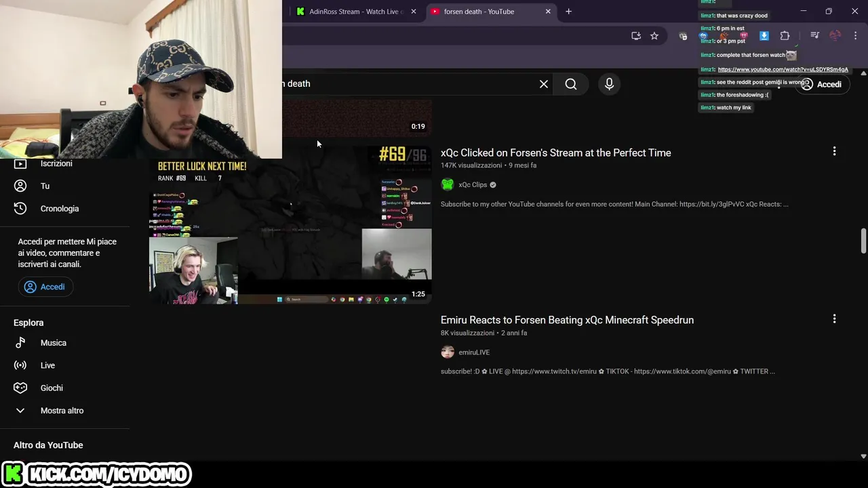
Task: Click xQc Clips channel avatar
Action: point(448,184)
